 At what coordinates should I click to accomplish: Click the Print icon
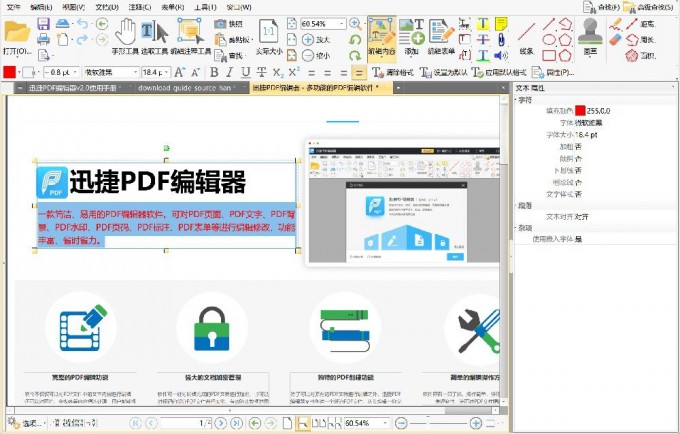43,39
